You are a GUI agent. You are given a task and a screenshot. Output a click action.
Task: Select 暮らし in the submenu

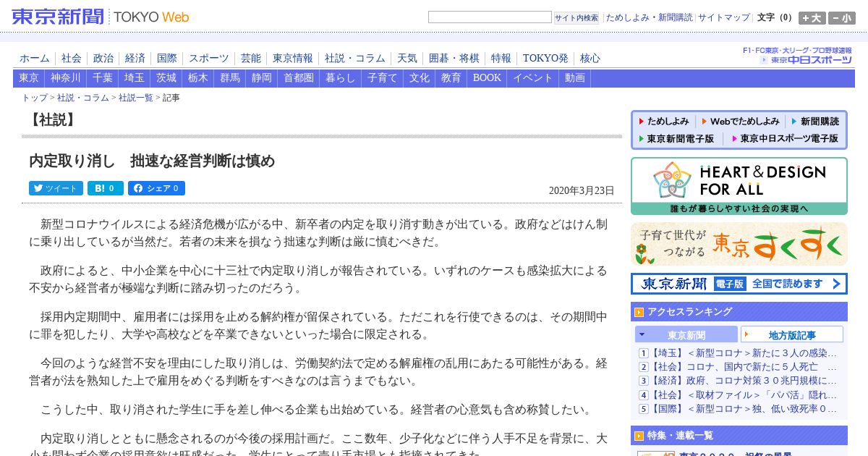(341, 78)
